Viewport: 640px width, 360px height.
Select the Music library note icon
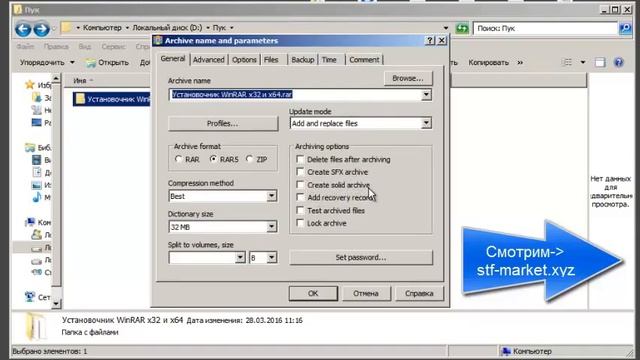click(x=37, y=197)
